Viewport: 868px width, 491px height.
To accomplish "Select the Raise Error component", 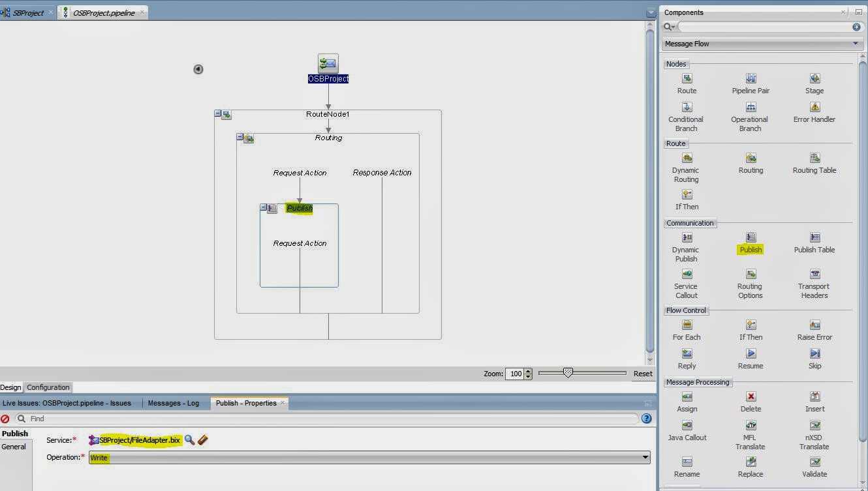I will point(814,330).
